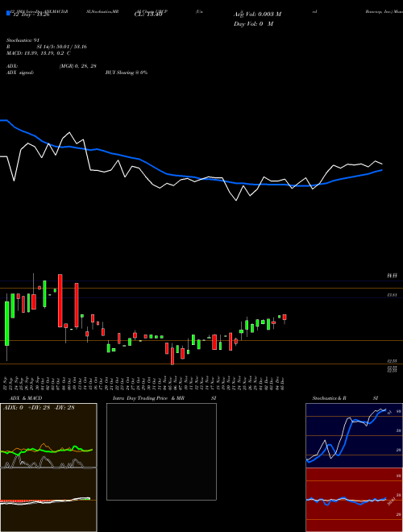This screenshot has height=532, width=403.
Task: Click the 'ADX signal:' label
Action: [x=20, y=73]
